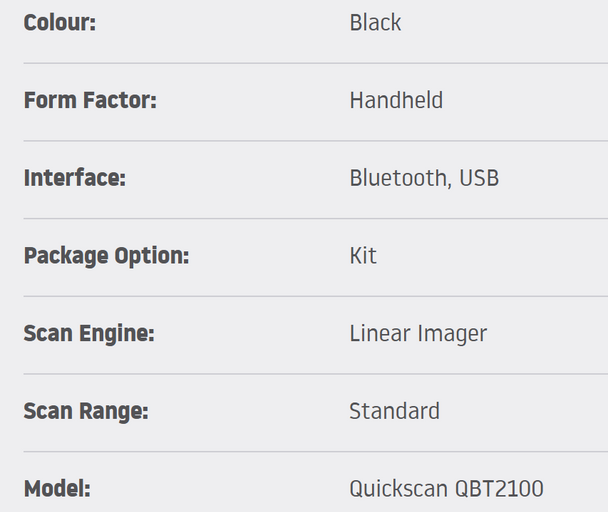Click the Interface label
The image size is (608, 512).
click(75, 178)
